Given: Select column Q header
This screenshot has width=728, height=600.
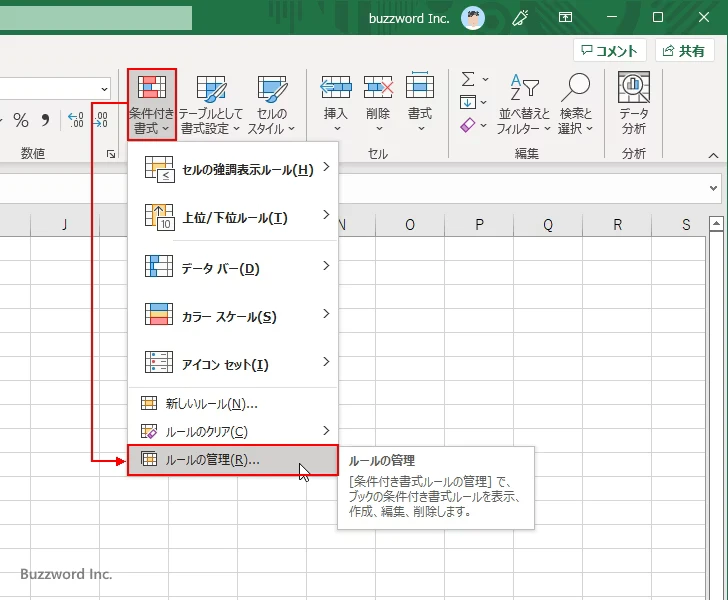Looking at the screenshot, I should pyautogui.click(x=548, y=225).
